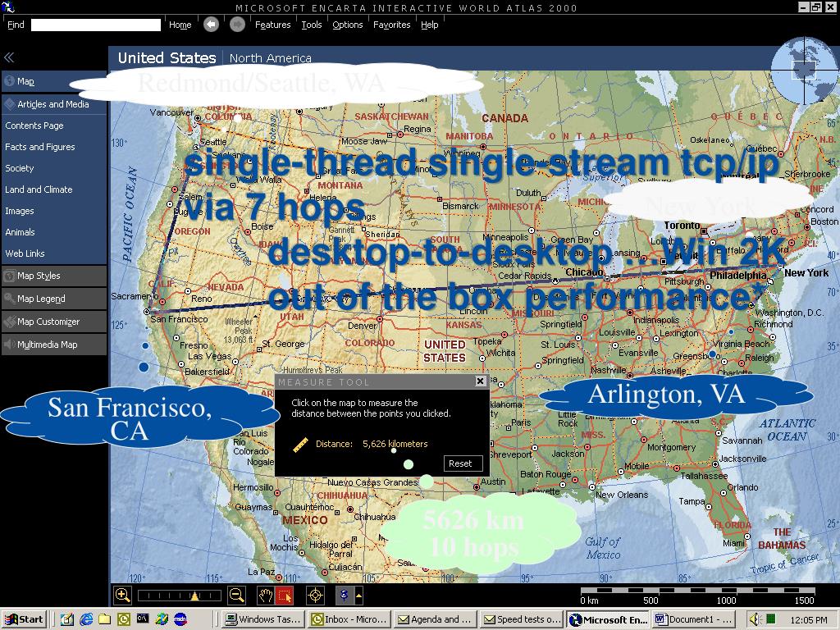Open the Map Styles panel
This screenshot has width=840, height=630.
(x=54, y=276)
